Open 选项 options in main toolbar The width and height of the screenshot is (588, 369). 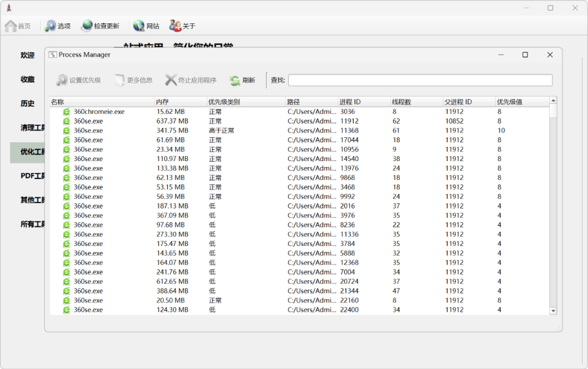pyautogui.click(x=58, y=26)
